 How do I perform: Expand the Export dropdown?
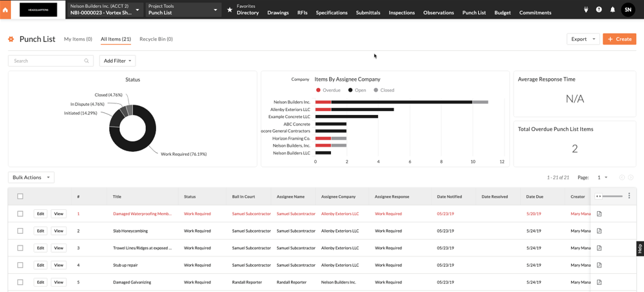(583, 39)
